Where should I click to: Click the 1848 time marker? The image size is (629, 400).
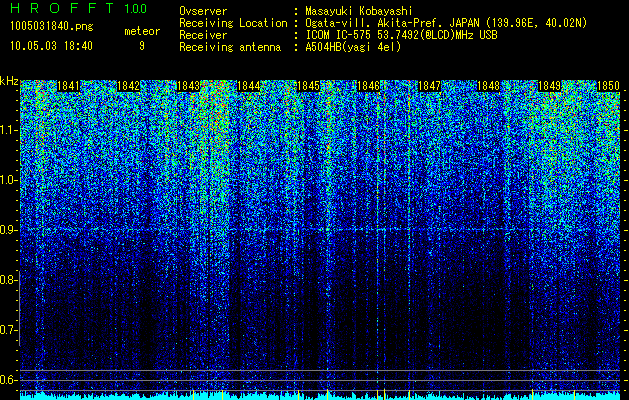(489, 86)
